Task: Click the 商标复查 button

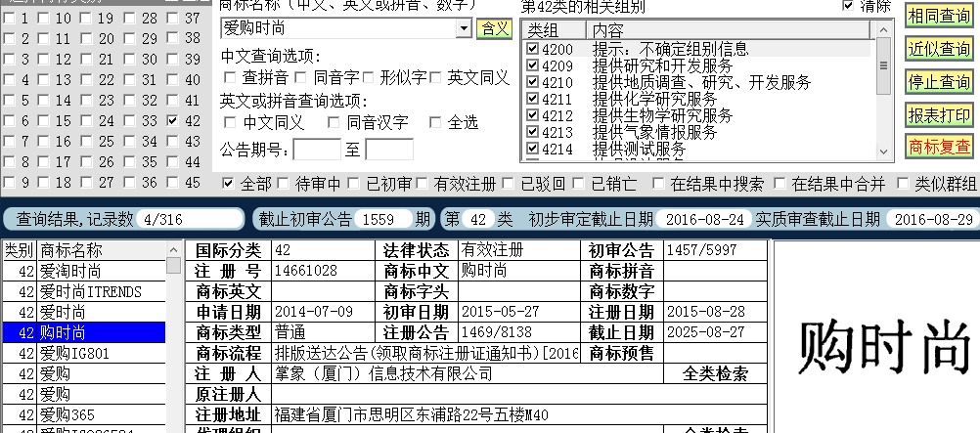Action: [x=939, y=147]
